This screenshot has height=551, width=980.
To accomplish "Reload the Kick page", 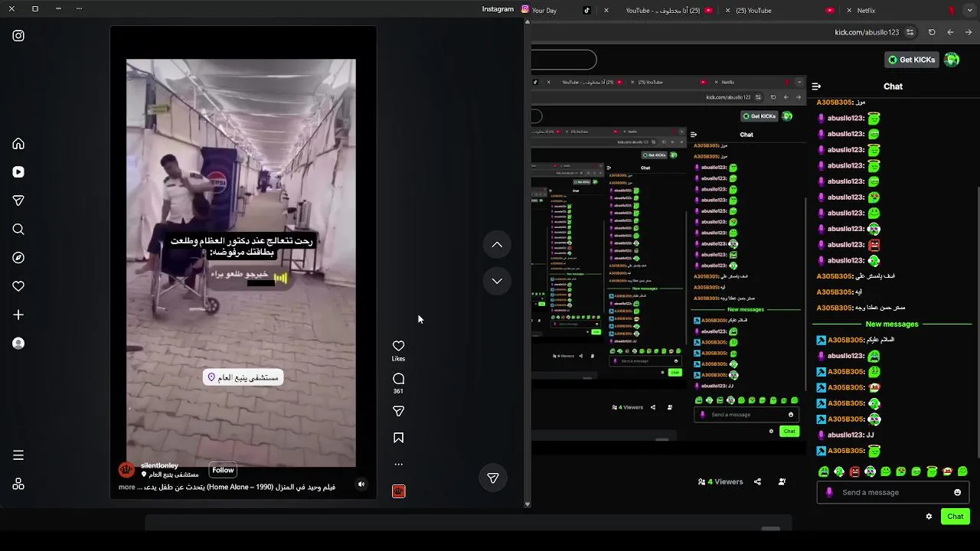I will (932, 32).
